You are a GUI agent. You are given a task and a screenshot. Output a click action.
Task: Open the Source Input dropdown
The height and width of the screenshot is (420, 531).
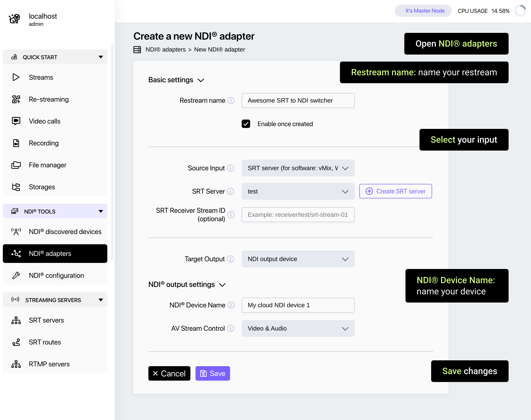tap(298, 168)
